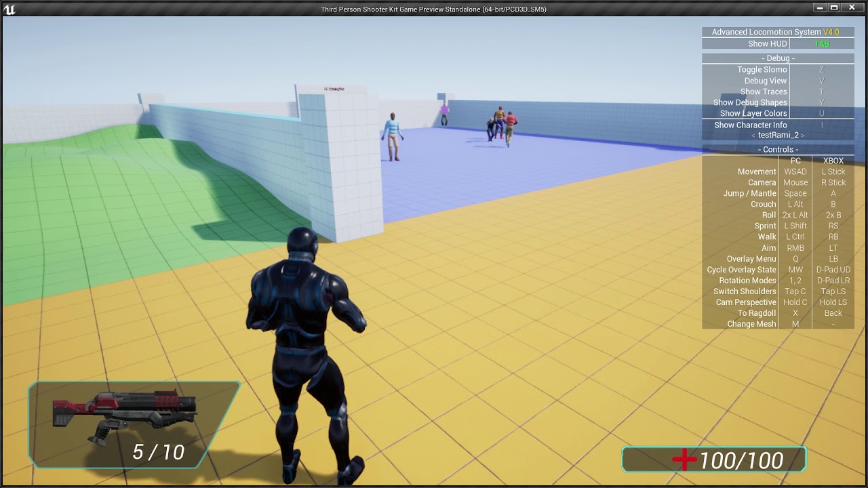Close the game preview window

852,7
